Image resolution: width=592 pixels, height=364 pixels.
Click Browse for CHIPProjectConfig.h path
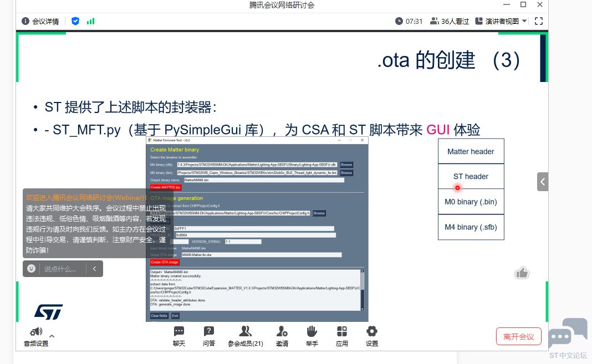point(319,213)
